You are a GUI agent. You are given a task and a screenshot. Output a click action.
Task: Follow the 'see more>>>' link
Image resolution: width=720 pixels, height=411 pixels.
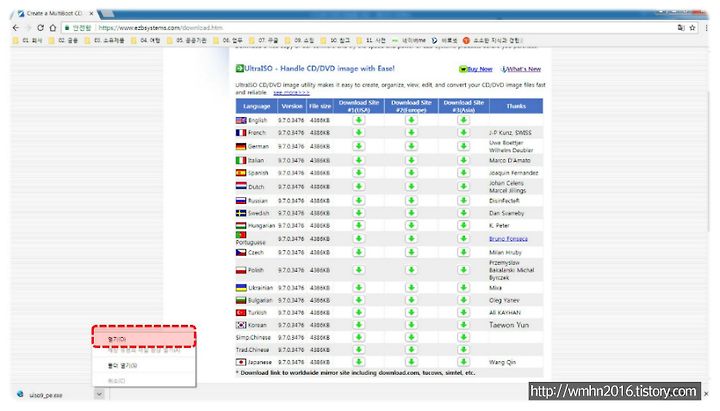(x=291, y=92)
